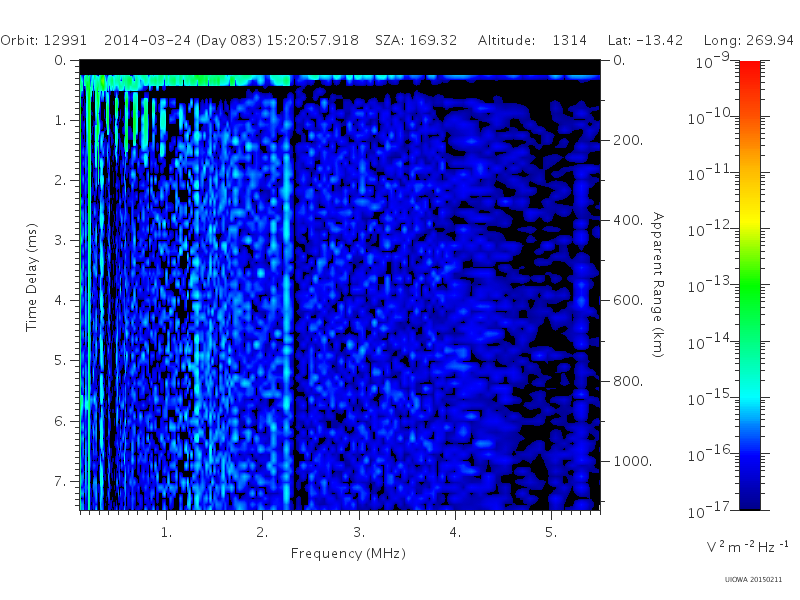Click the 5. tick label on the time delay axis
800x600 pixels.
[x=60, y=360]
